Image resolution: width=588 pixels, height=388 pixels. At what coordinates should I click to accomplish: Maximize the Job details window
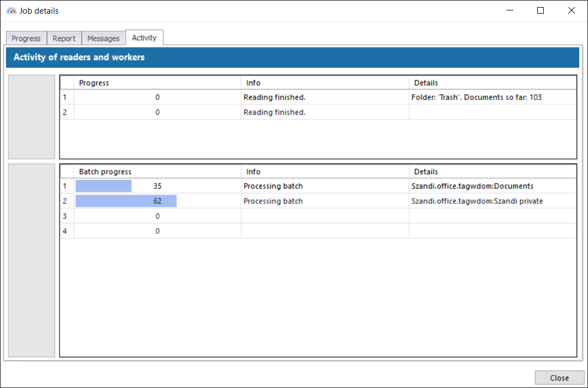coord(541,10)
